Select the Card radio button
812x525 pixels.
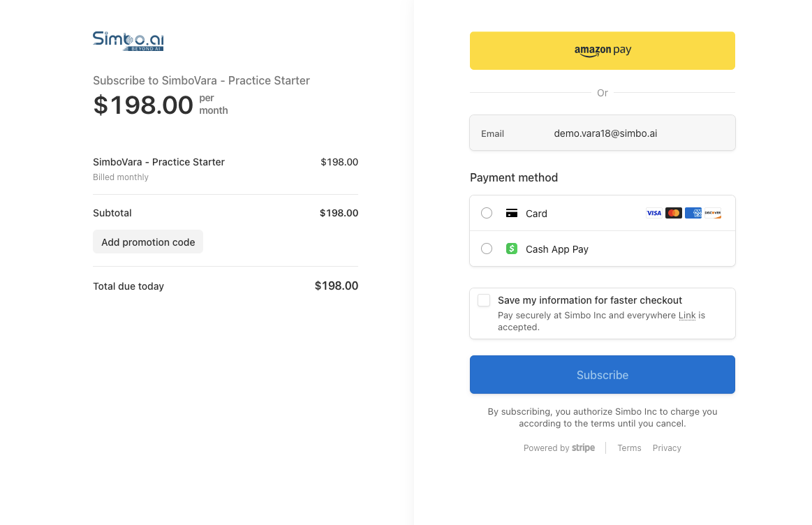[487, 213]
